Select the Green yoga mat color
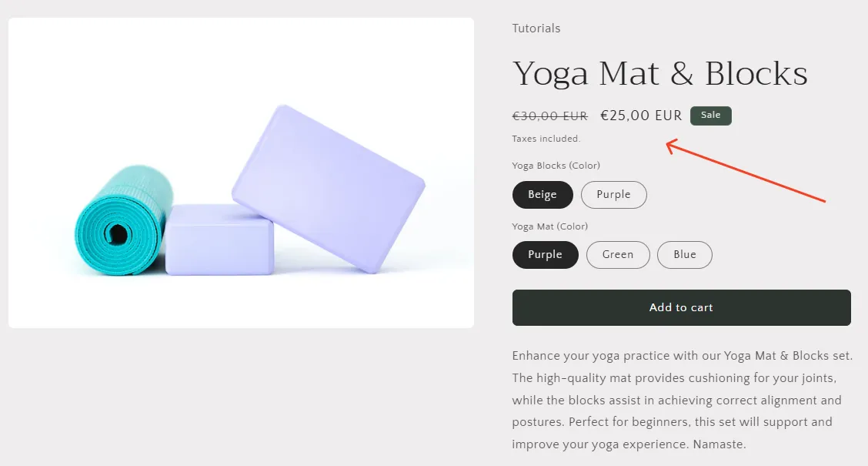 tap(618, 254)
